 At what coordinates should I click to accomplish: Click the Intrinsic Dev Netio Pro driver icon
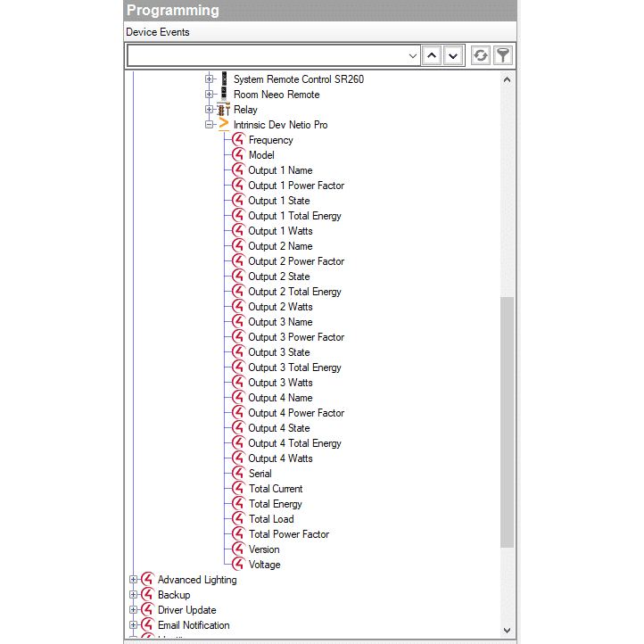pyautogui.click(x=224, y=125)
